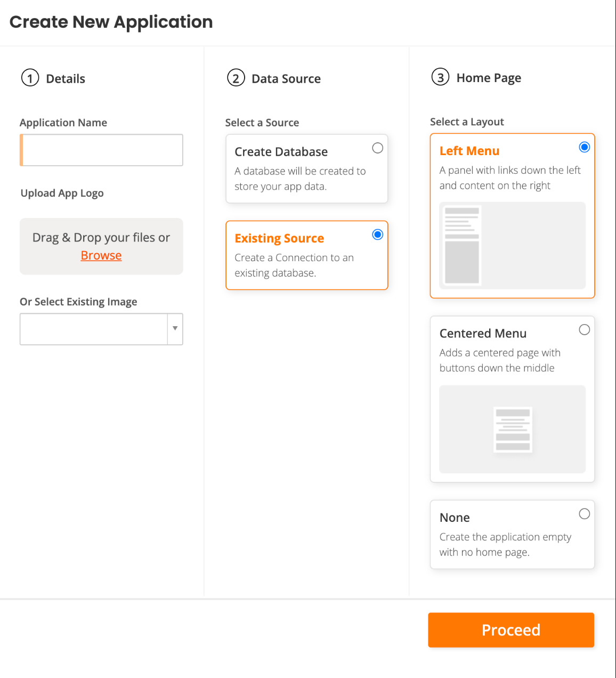Open the existing image dropdown

pyautogui.click(x=101, y=329)
